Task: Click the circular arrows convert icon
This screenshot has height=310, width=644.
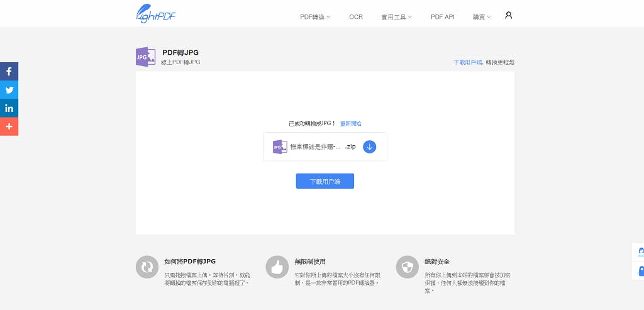Action: (147, 267)
